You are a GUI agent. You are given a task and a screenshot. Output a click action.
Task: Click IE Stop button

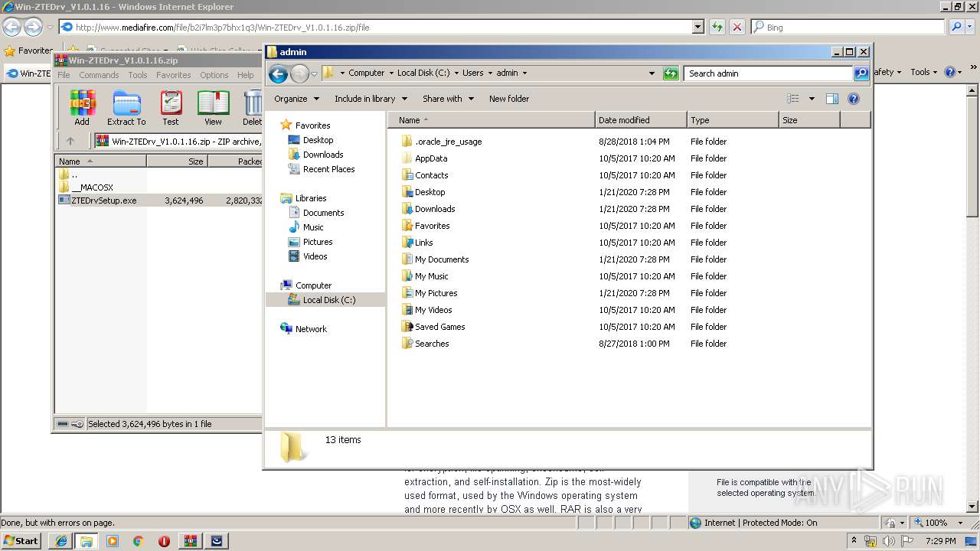(737, 28)
